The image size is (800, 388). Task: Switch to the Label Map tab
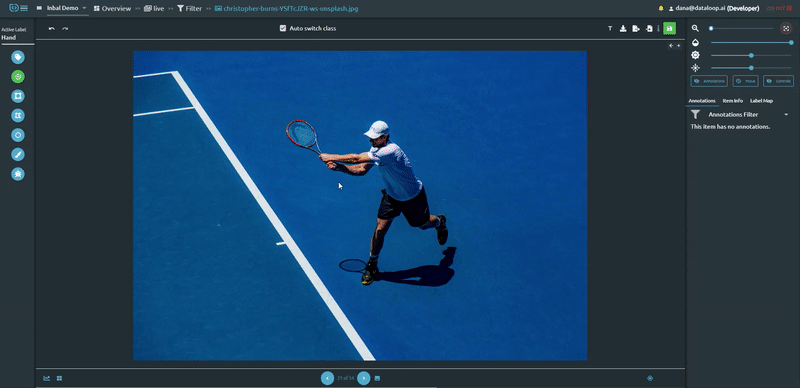click(x=761, y=101)
